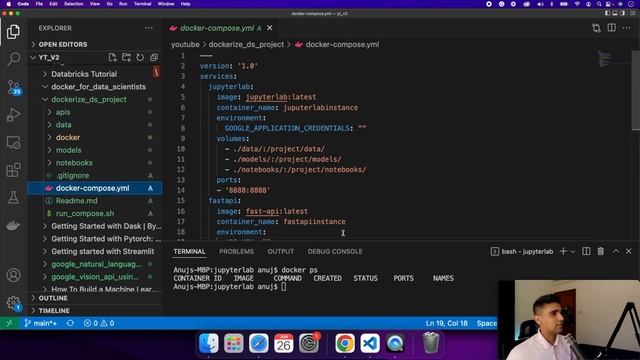Viewport: 640px width, 360px height.
Task: Close the docker-compose.yml editor tab
Action: [x=269, y=28]
